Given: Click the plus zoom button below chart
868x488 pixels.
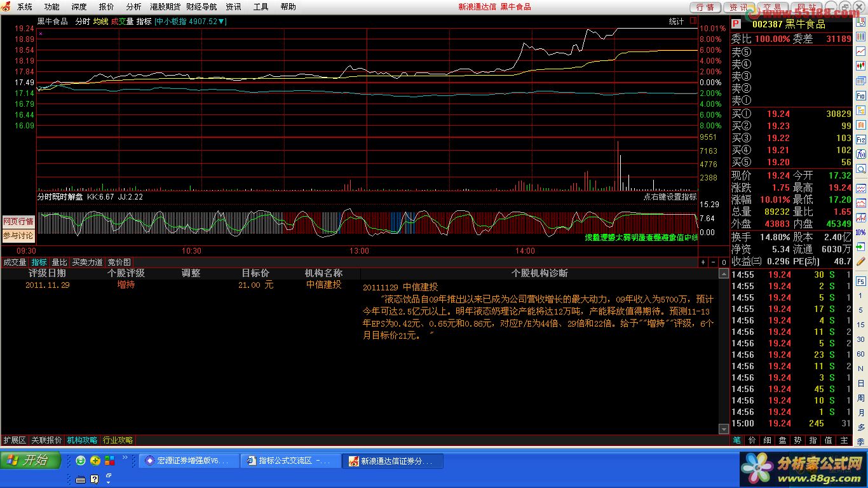Looking at the screenshot, I should tap(703, 262).
